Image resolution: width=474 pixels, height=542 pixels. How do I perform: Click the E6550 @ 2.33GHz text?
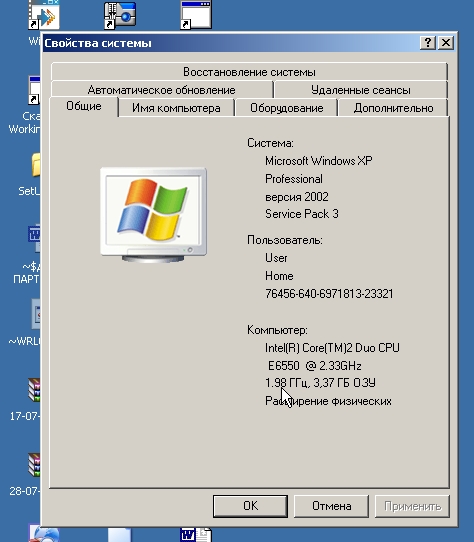point(315,366)
